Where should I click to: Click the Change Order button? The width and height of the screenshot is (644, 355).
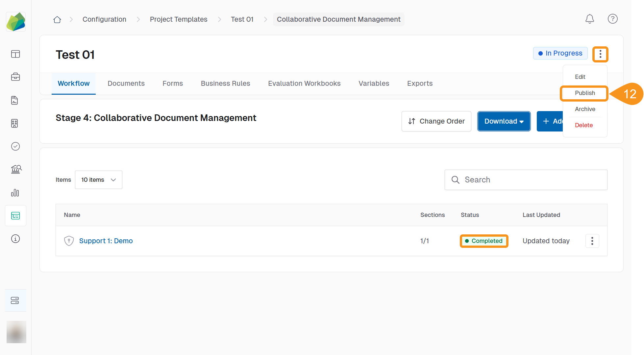click(436, 121)
